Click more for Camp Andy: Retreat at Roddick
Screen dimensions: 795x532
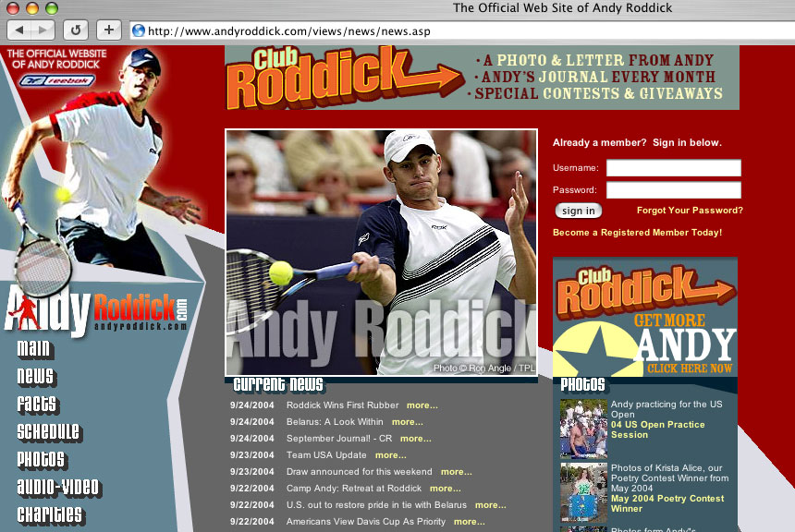[x=446, y=489]
